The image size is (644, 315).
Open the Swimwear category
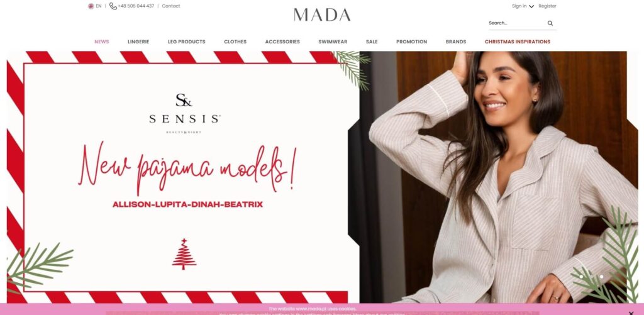point(333,42)
